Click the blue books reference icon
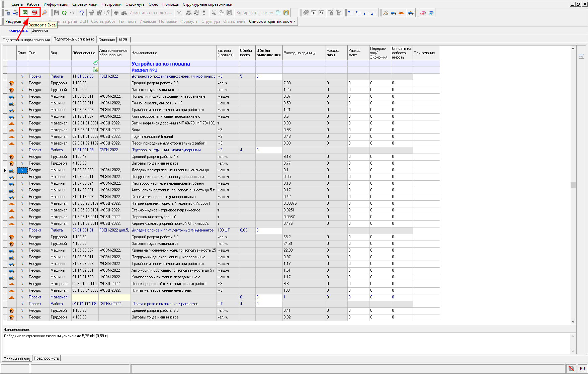 click(431, 13)
